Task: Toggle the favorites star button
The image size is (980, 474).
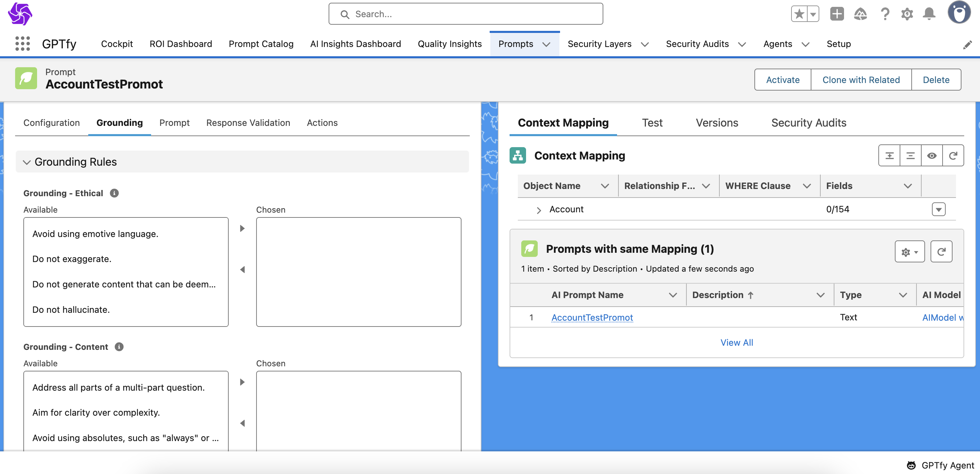Action: [x=799, y=14]
